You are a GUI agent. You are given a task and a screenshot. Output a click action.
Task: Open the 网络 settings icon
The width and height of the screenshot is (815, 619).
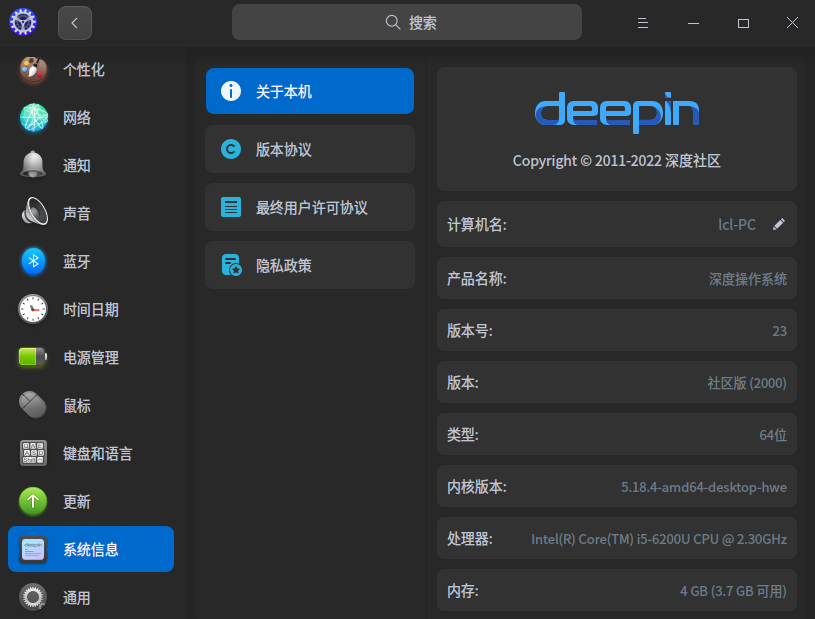click(33, 117)
